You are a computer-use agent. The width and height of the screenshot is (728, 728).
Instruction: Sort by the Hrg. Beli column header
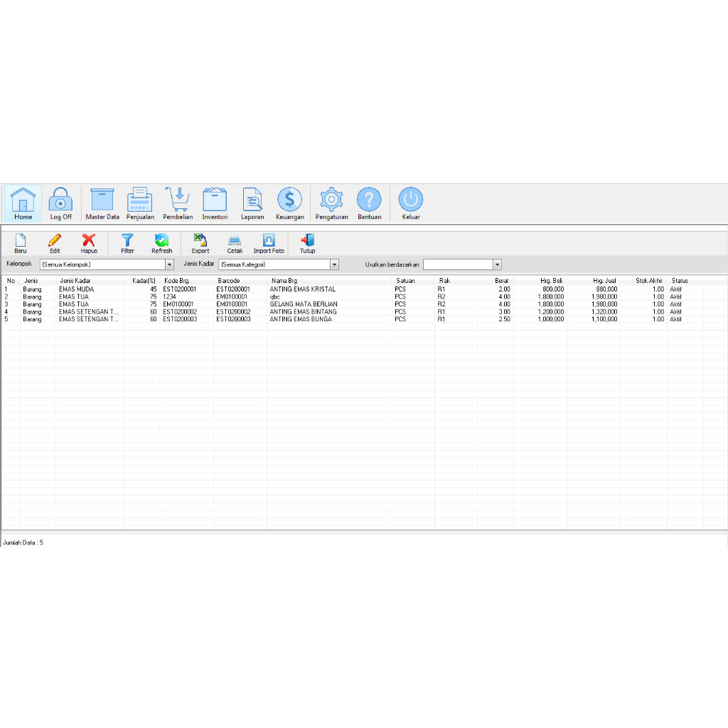click(540, 280)
